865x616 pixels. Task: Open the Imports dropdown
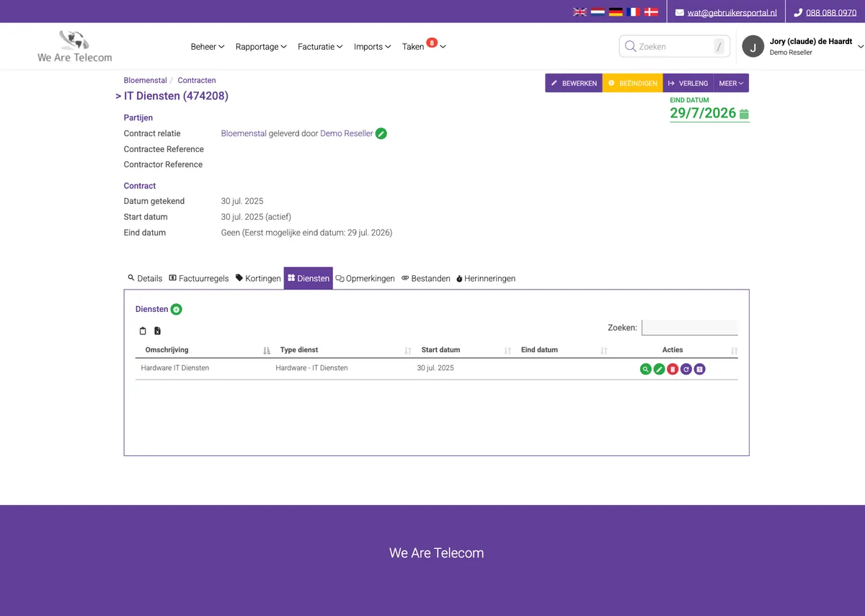click(x=373, y=47)
